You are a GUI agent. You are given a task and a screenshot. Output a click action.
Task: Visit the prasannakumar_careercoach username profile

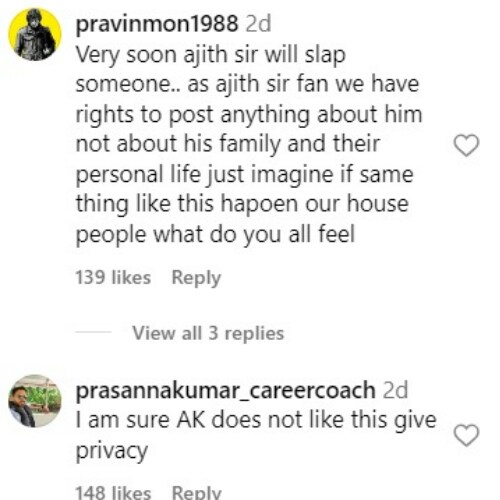[226, 390]
